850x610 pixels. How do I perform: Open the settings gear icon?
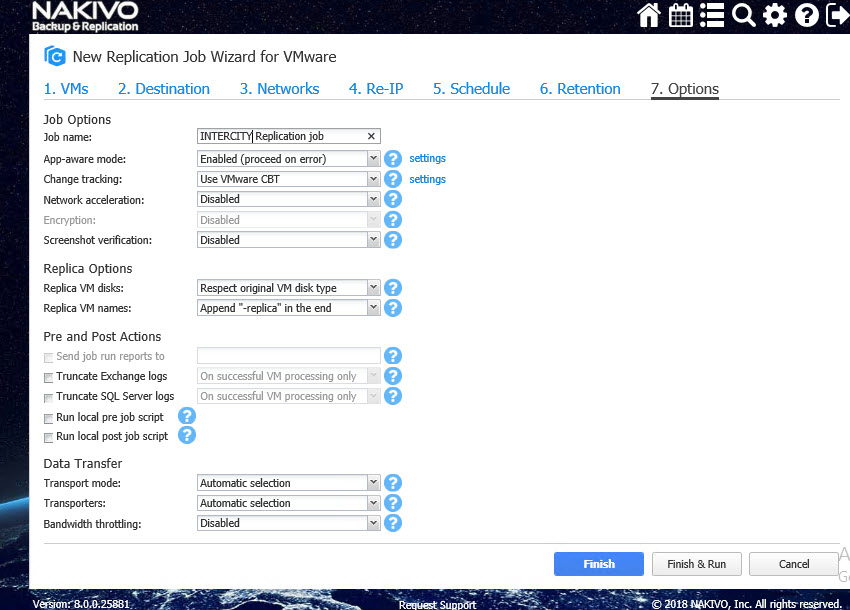point(775,15)
